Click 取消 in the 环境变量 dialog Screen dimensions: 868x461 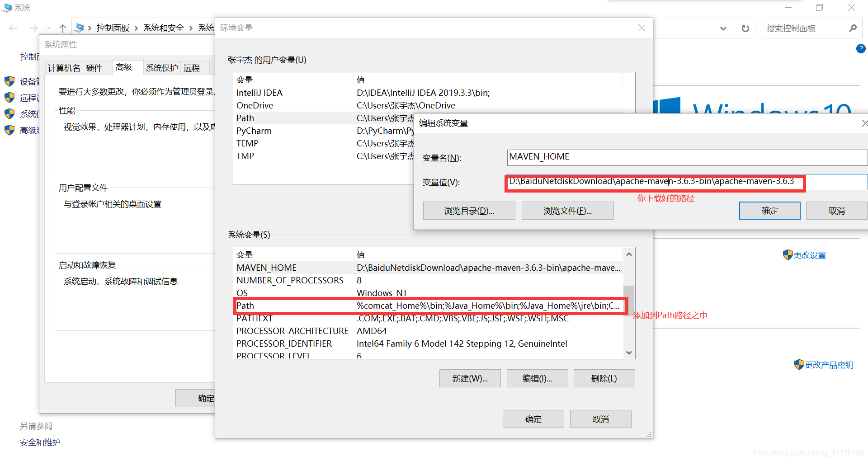tap(600, 419)
